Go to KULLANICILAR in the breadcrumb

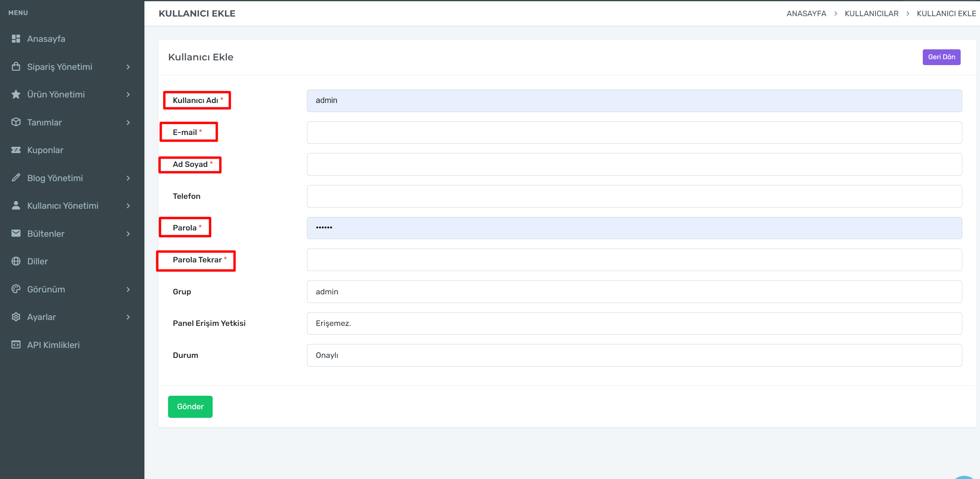coord(871,13)
